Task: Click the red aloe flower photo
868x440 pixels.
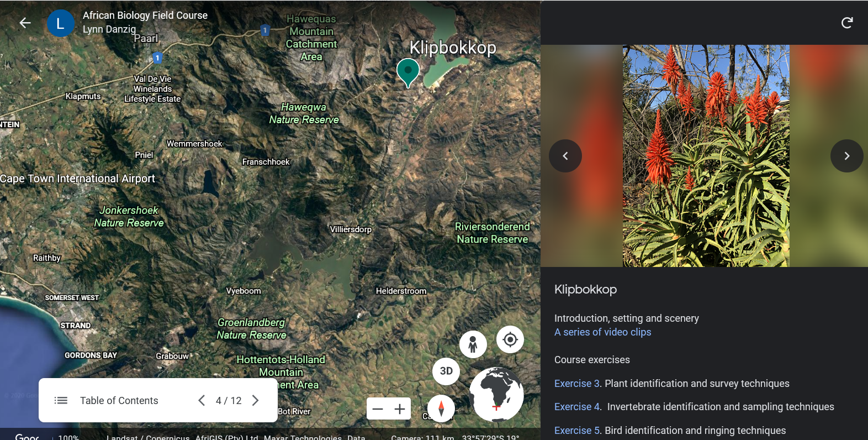Action: pos(706,156)
